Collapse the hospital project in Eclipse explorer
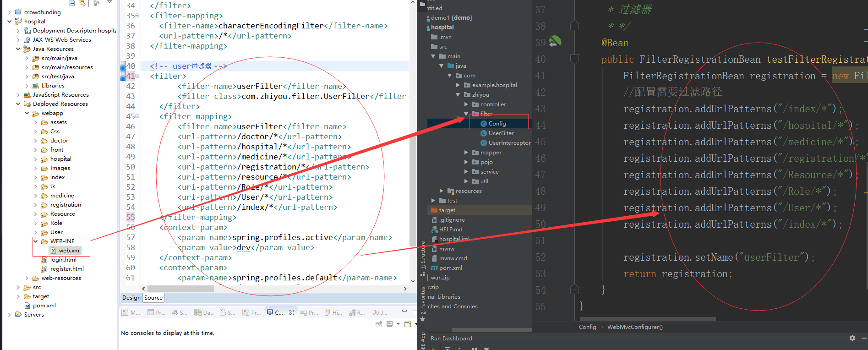Viewport: 868px width, 350px height. [10, 21]
